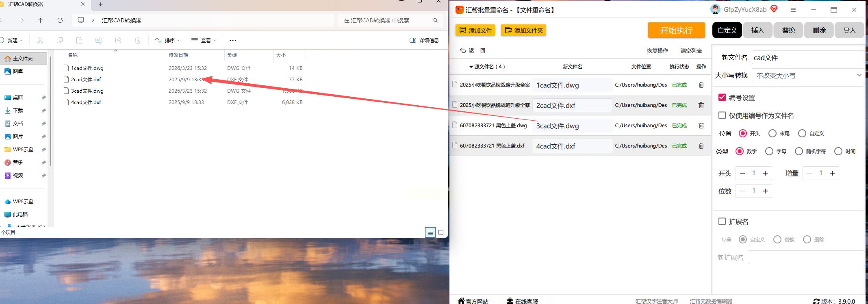Image resolution: width=868 pixels, height=304 pixels.
Task: Click the 添加文件 button in the rename app
Action: click(x=475, y=30)
